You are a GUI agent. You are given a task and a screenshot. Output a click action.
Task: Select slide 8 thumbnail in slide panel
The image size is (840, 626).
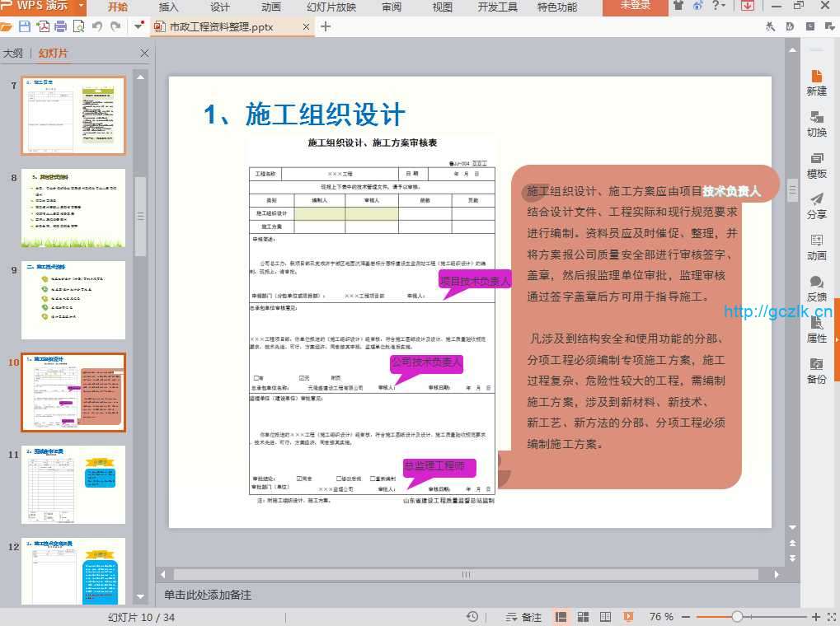pos(73,208)
